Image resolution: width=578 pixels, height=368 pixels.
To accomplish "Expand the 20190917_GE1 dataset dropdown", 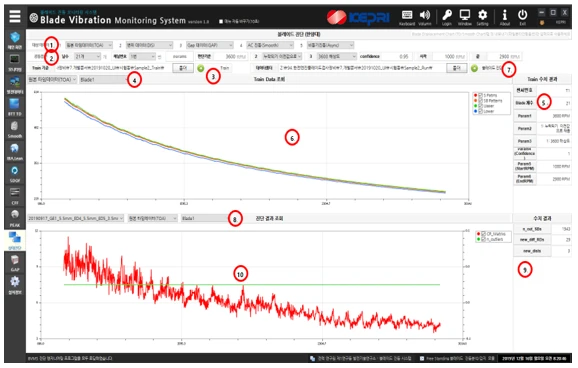I will click(x=76, y=218).
